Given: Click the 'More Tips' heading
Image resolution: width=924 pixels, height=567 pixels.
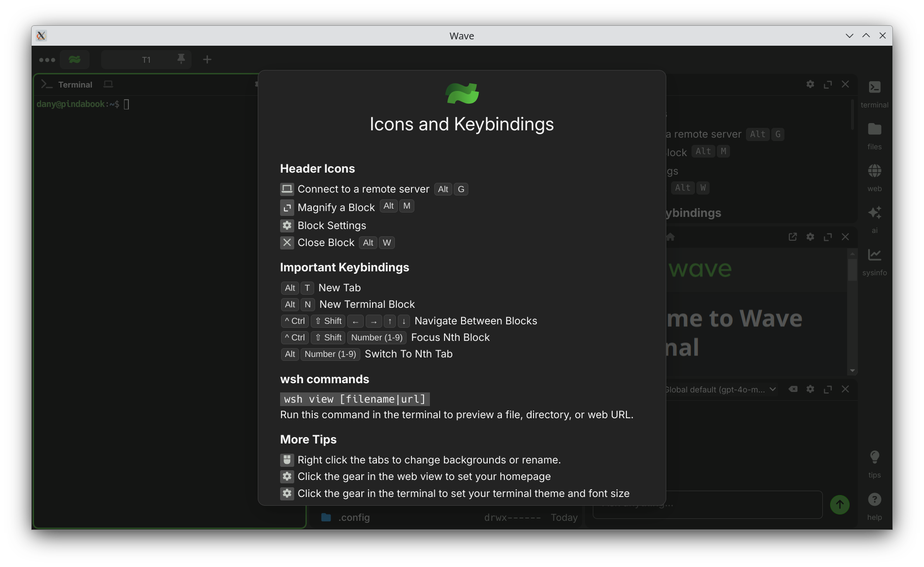Looking at the screenshot, I should point(308,440).
